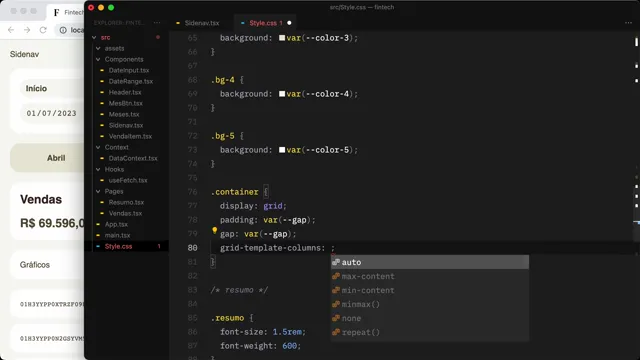Open editor more actions ellipsis menu
The width and height of the screenshot is (640, 360).
628,23
